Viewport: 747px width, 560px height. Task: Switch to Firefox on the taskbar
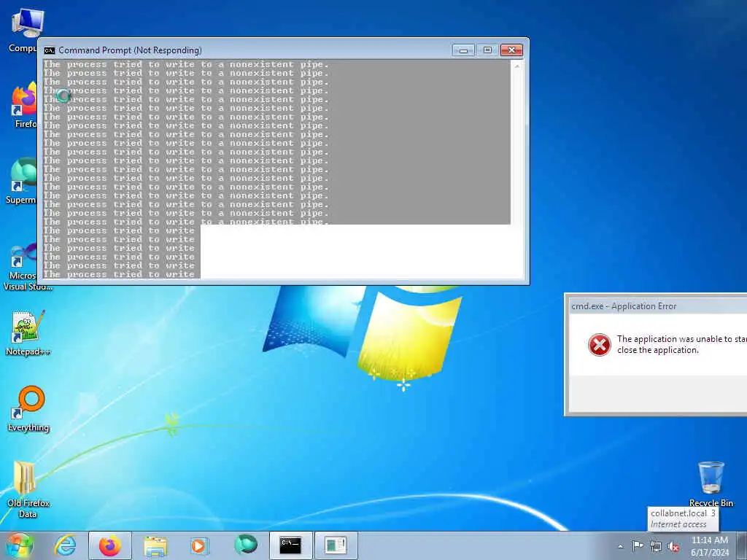110,545
